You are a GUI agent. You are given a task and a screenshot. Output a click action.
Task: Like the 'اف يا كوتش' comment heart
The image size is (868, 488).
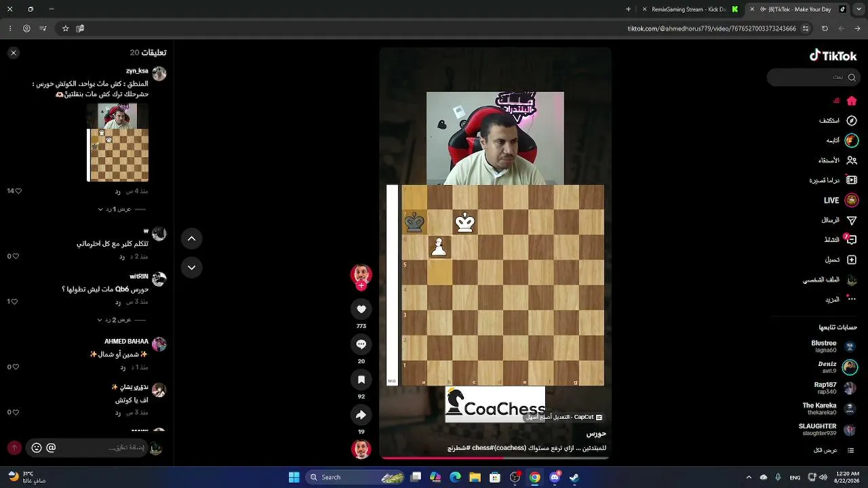[16, 412]
